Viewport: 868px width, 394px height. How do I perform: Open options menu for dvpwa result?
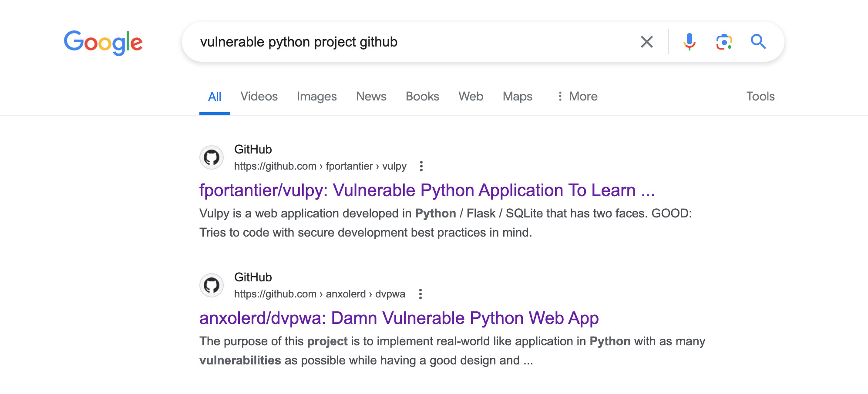(x=420, y=294)
